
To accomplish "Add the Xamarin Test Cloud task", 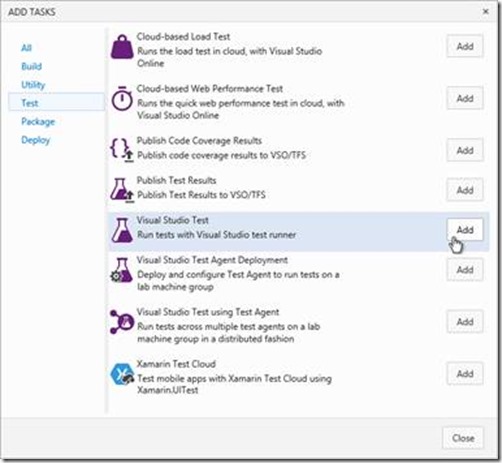I will (465, 374).
